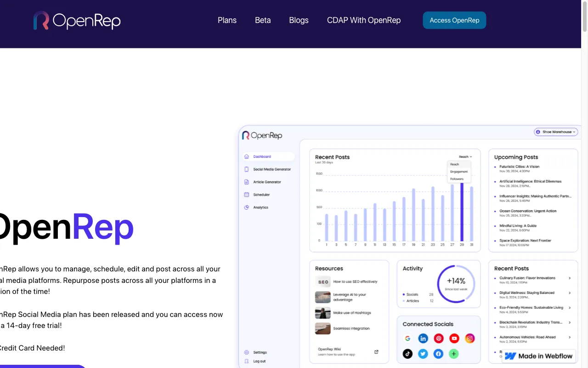
Task: Click the OpenRep logo inside the dashboard preview
Action: 262,135
